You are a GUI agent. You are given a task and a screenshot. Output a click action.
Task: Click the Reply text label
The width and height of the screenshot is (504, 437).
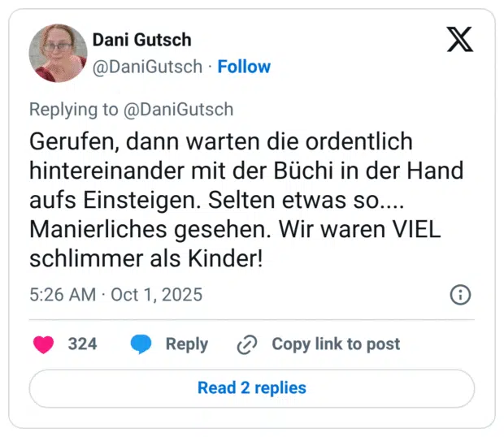[186, 344]
